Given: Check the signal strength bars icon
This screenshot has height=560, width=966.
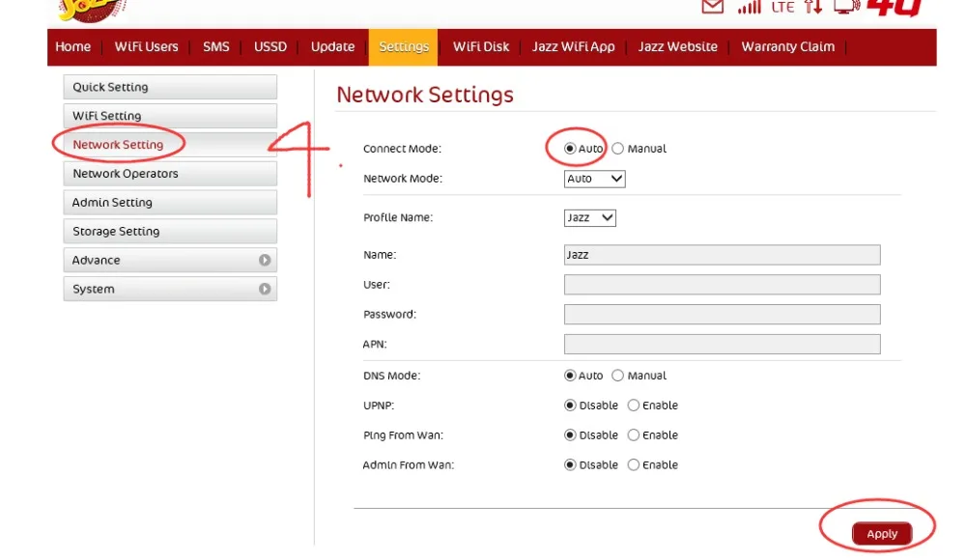Looking at the screenshot, I should (750, 6).
